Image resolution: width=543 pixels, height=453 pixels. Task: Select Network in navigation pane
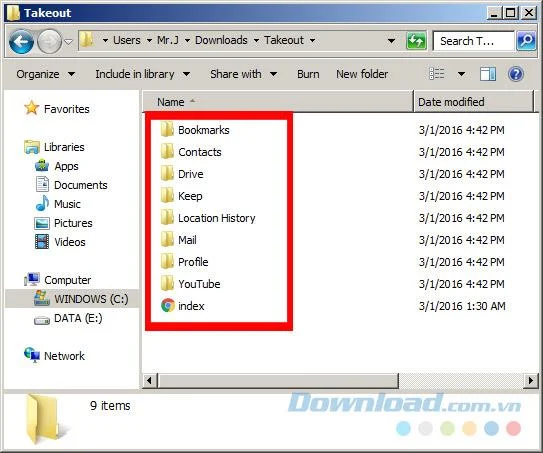click(54, 356)
